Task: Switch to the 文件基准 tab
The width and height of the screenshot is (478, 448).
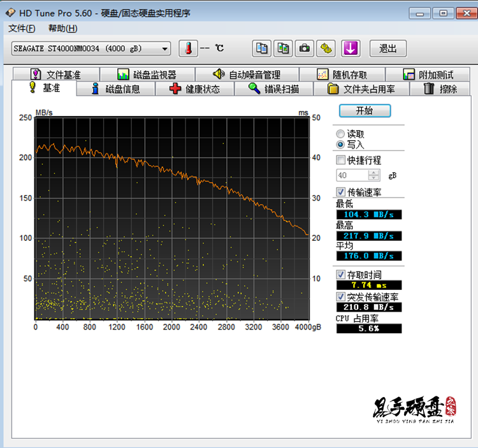Action: tap(56, 75)
